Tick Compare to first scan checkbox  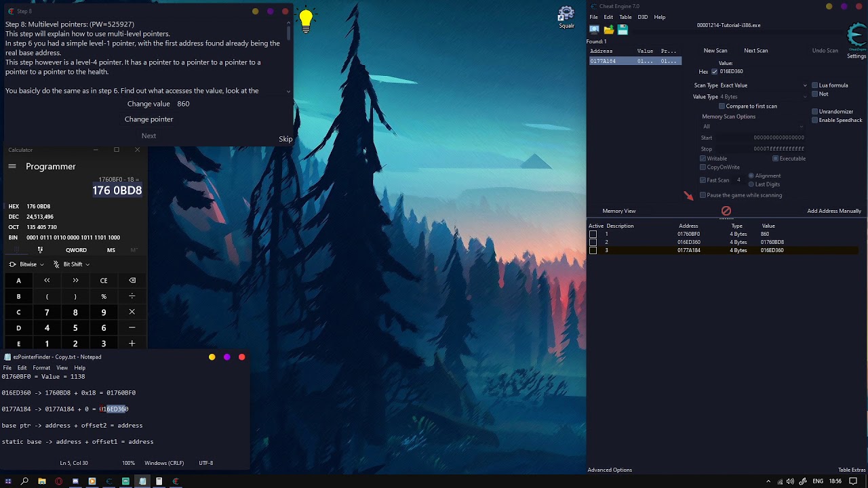coord(722,106)
